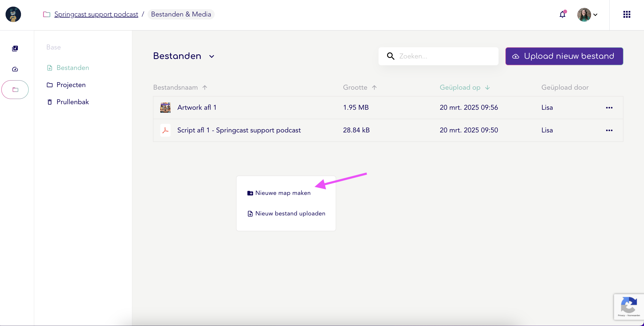Click the Artwork afl 1 thumbnail
The width and height of the screenshot is (644, 326).
[165, 108]
